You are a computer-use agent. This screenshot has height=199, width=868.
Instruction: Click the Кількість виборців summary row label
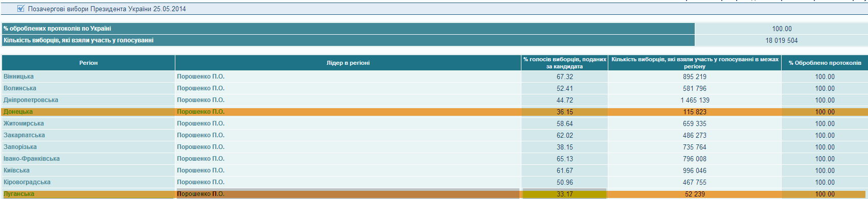click(79, 40)
